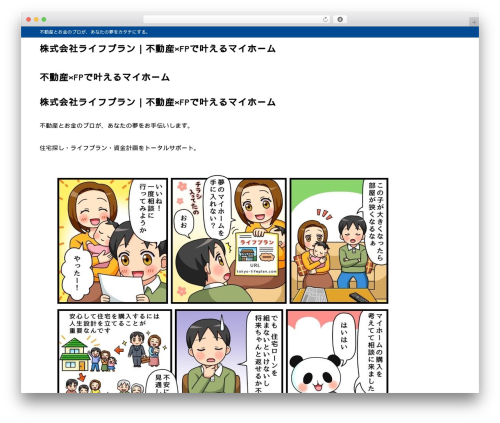Click manga panel with panda character
Screen dimensions: 500x423
pos(338,351)
